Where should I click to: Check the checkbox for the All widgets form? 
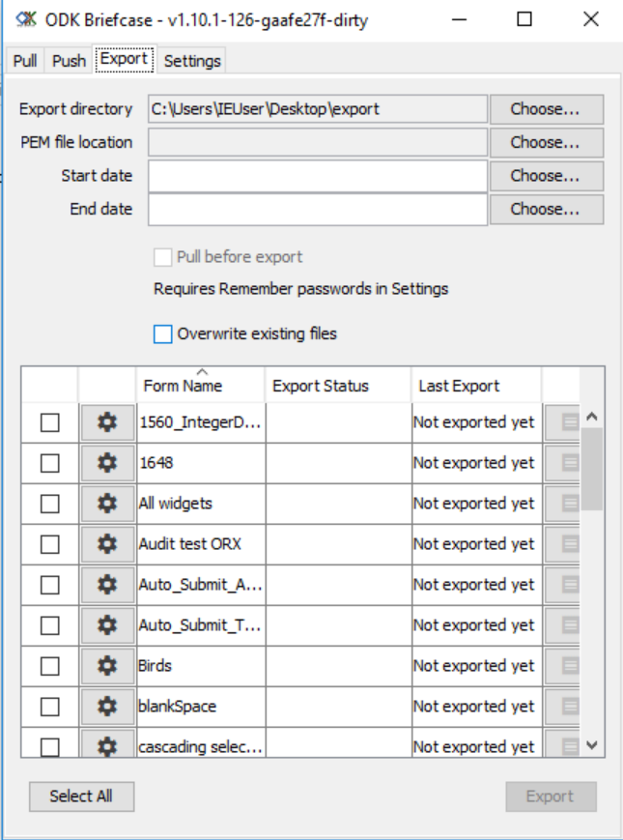click(49, 503)
